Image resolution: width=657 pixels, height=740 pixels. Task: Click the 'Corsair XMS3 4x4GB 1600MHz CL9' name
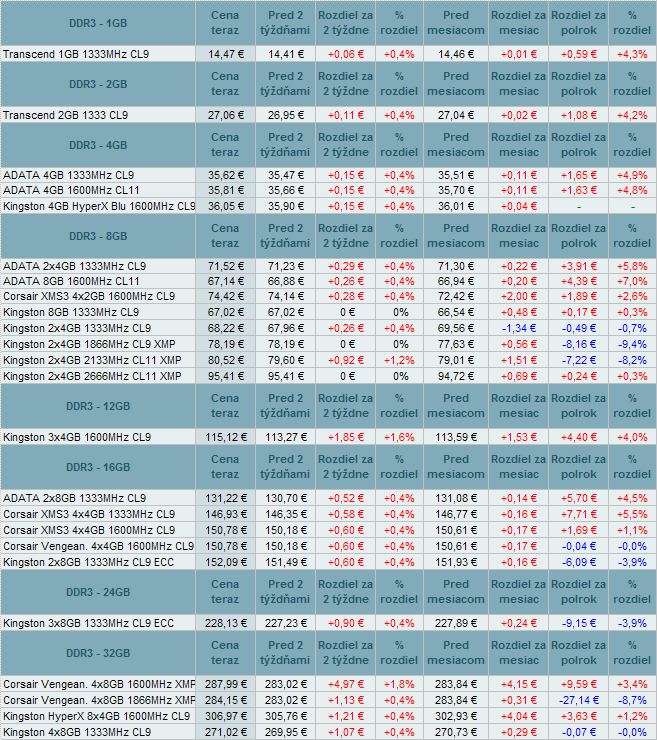89,530
